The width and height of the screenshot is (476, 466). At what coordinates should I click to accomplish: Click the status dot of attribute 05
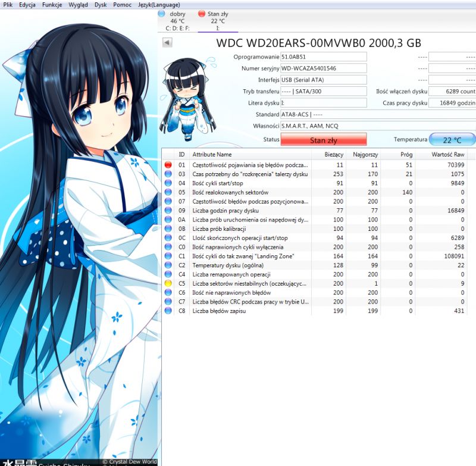(168, 192)
